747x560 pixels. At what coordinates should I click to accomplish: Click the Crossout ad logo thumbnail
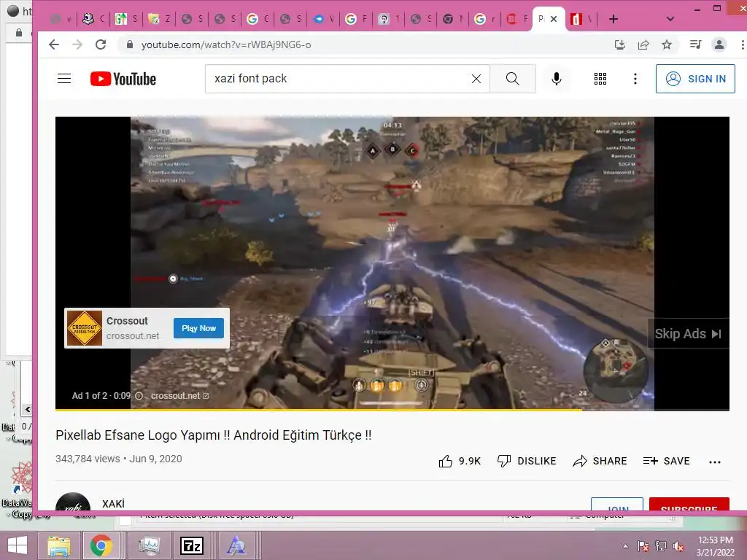coord(85,328)
